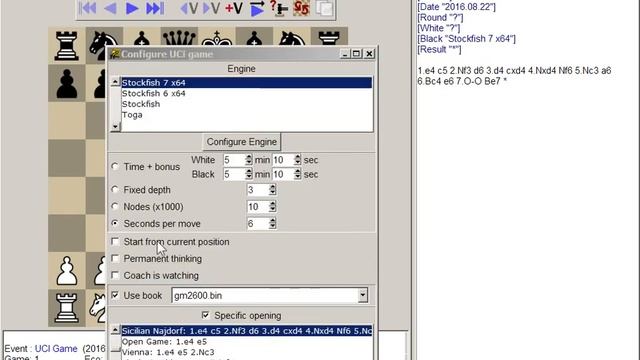Image resolution: width=640 pixels, height=360 pixels.
Task: Step forward one move
Action: pos(132,8)
